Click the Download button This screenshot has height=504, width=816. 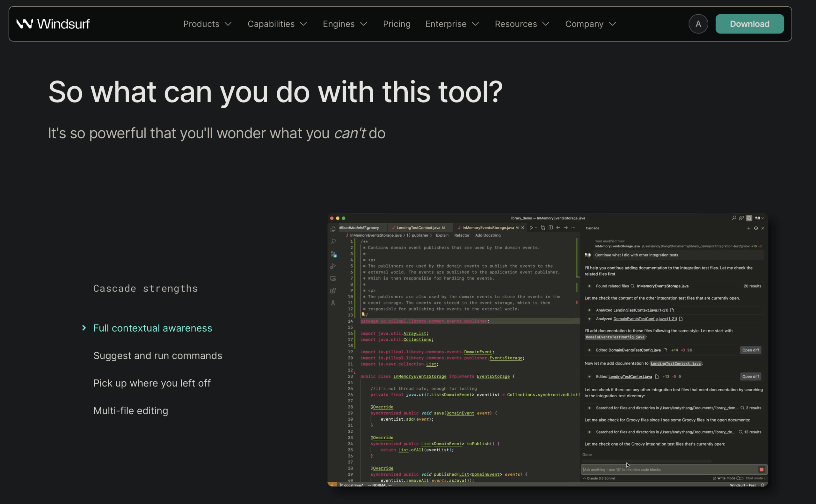point(749,24)
